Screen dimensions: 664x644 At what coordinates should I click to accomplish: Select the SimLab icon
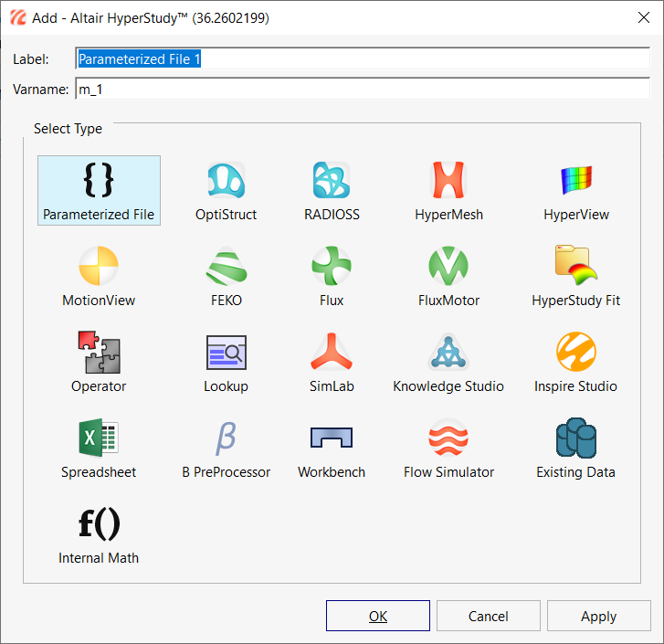point(332,353)
